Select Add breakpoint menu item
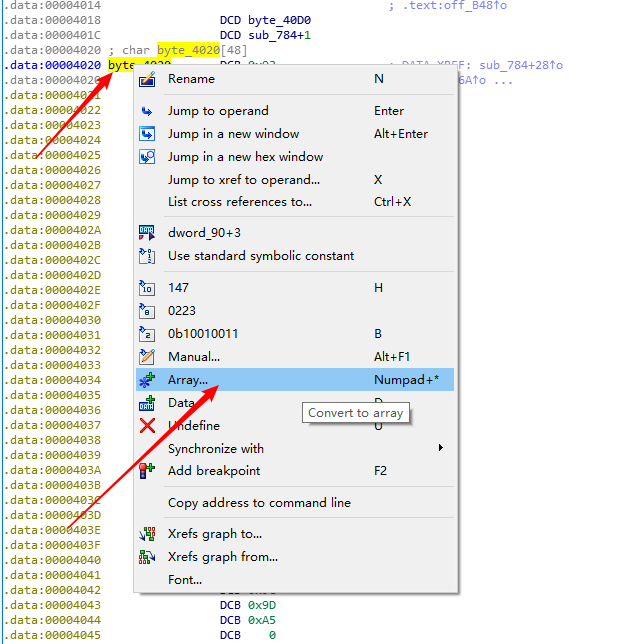Viewport: 623px width, 644px height. tap(295, 471)
